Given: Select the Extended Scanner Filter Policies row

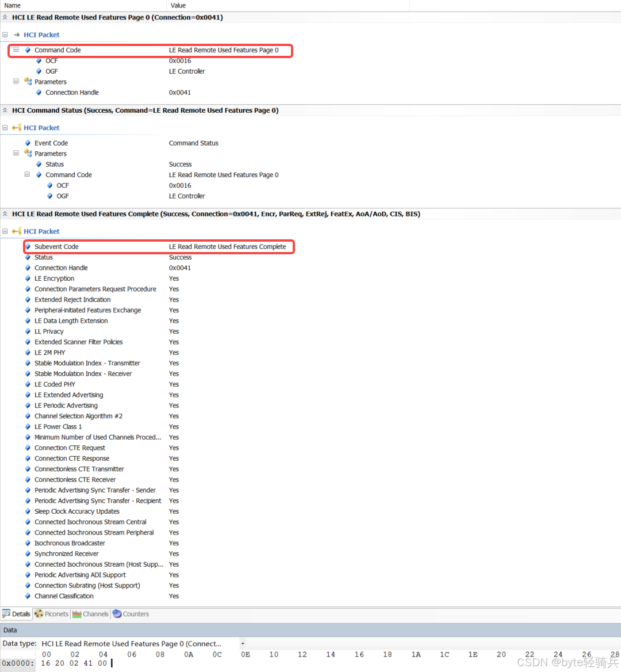Looking at the screenshot, I should [102, 342].
